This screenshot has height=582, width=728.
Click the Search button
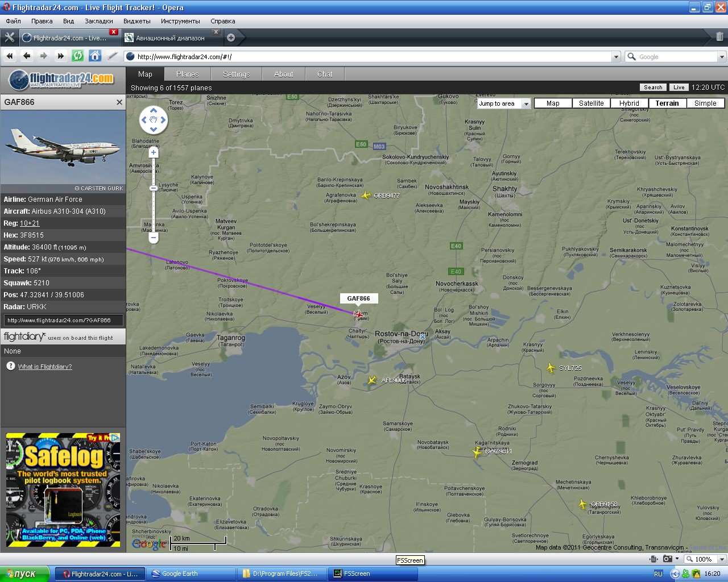click(x=653, y=88)
